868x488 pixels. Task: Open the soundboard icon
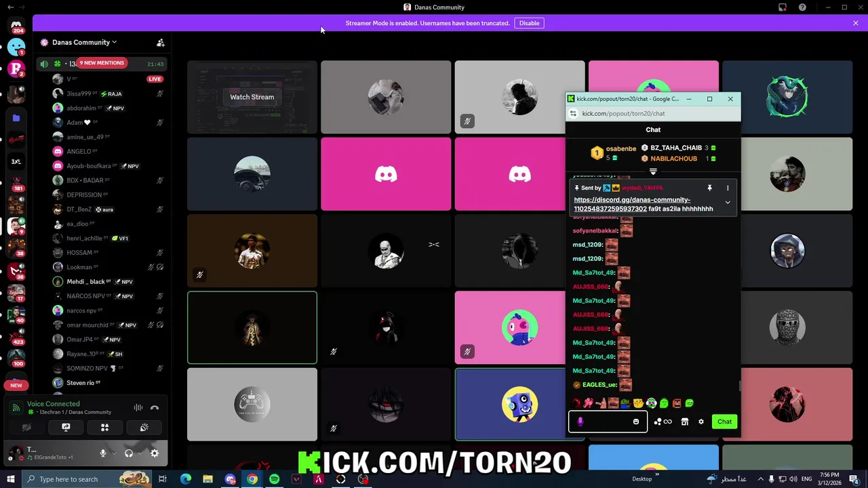tap(144, 428)
